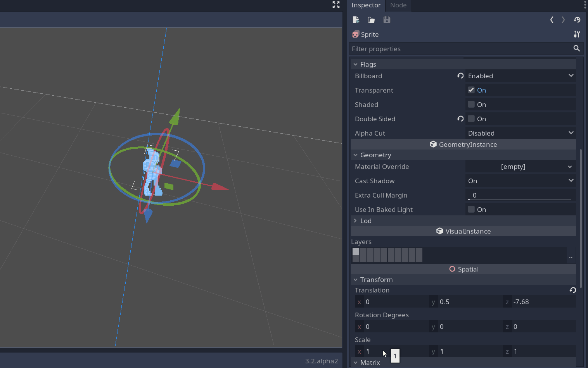Click the back navigation arrow in the Inspector
588x368 pixels.
click(x=552, y=20)
